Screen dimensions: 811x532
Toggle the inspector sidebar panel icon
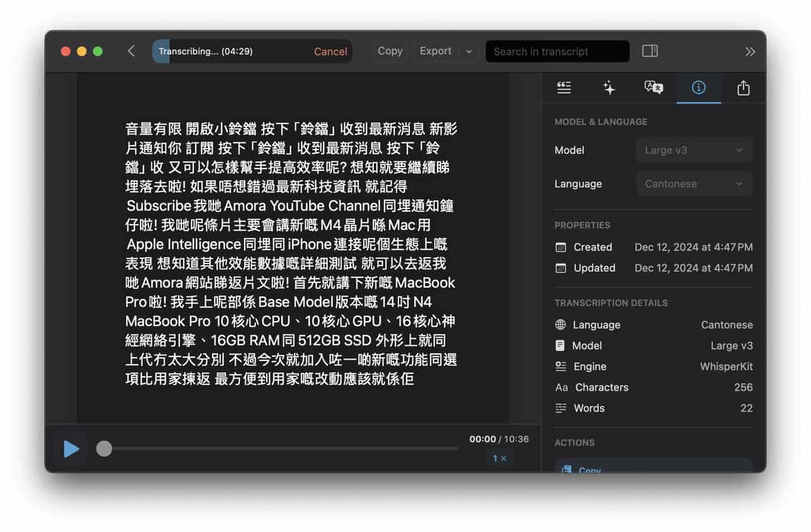pyautogui.click(x=649, y=51)
